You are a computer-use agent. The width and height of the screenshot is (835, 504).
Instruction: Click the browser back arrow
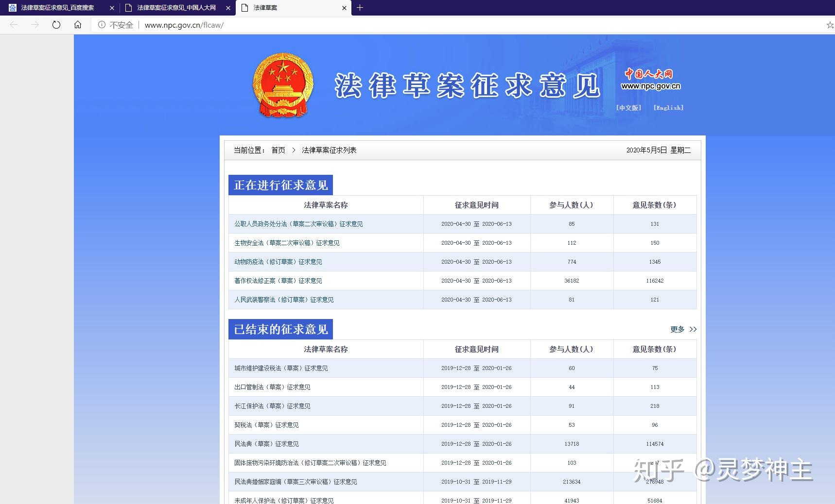pyautogui.click(x=14, y=25)
